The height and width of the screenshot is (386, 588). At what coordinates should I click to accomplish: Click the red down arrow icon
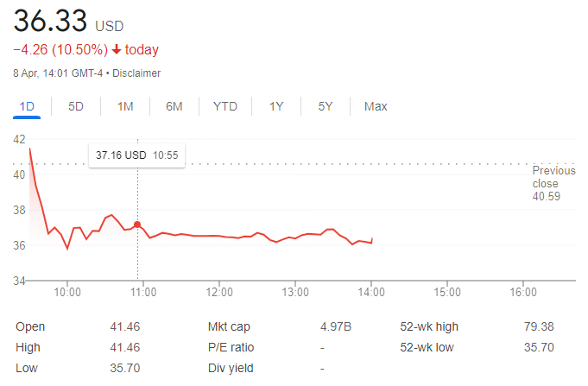[117, 49]
